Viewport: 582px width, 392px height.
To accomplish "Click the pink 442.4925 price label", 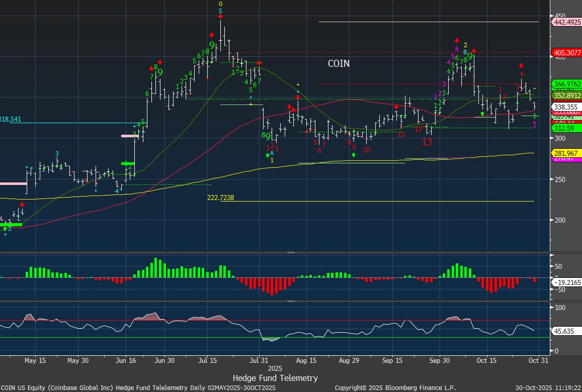I will [566, 22].
